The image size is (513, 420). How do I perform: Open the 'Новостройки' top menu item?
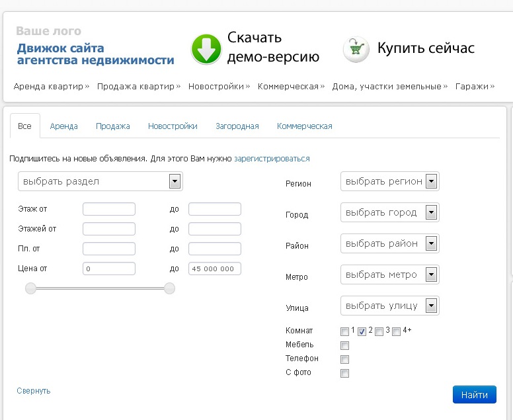coord(219,87)
